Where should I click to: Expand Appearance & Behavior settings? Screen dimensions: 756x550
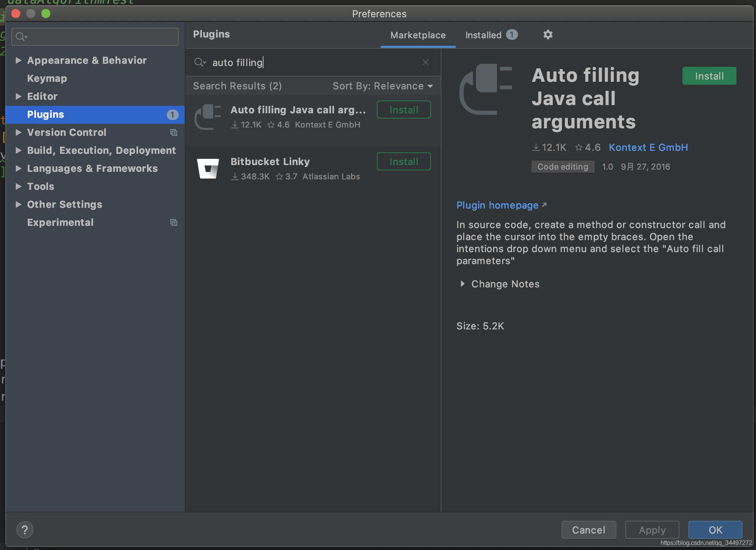(x=18, y=60)
